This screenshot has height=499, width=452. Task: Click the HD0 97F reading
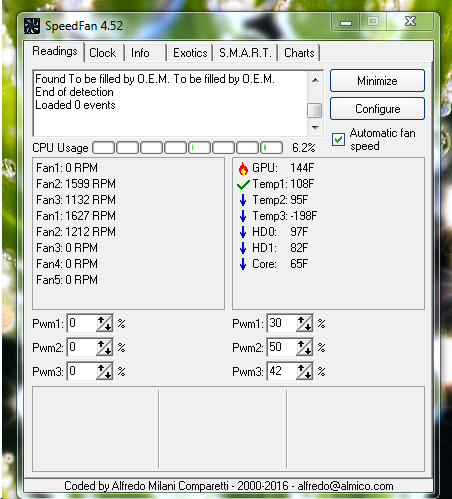point(280,232)
